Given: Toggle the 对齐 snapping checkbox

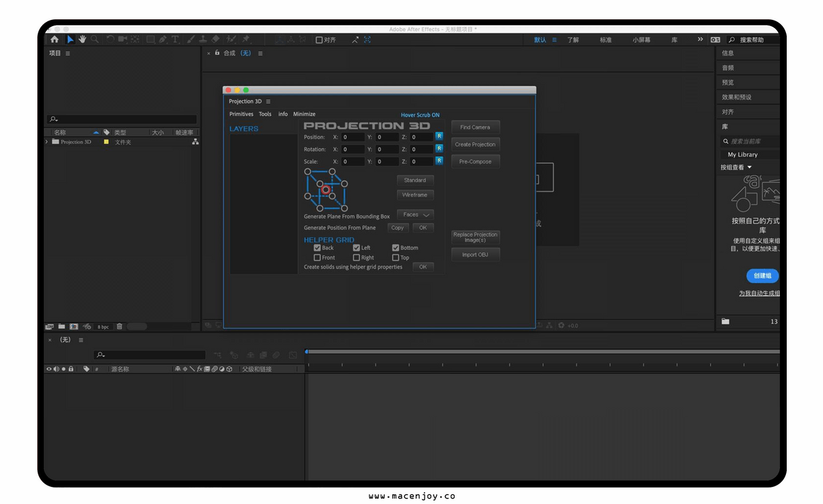Looking at the screenshot, I should point(319,40).
